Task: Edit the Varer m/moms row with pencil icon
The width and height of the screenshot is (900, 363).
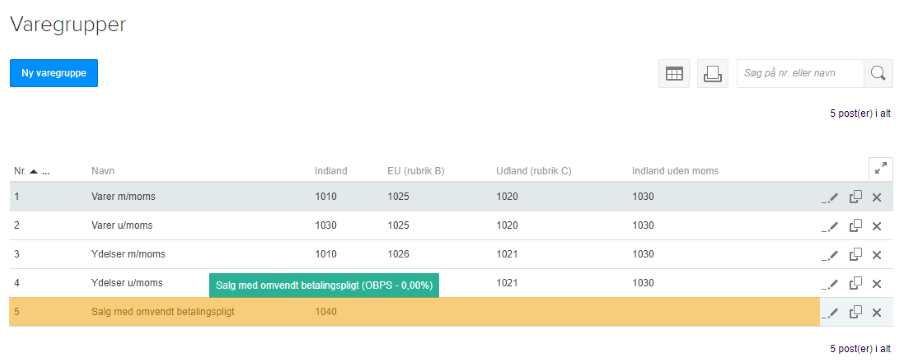Action: point(829,198)
